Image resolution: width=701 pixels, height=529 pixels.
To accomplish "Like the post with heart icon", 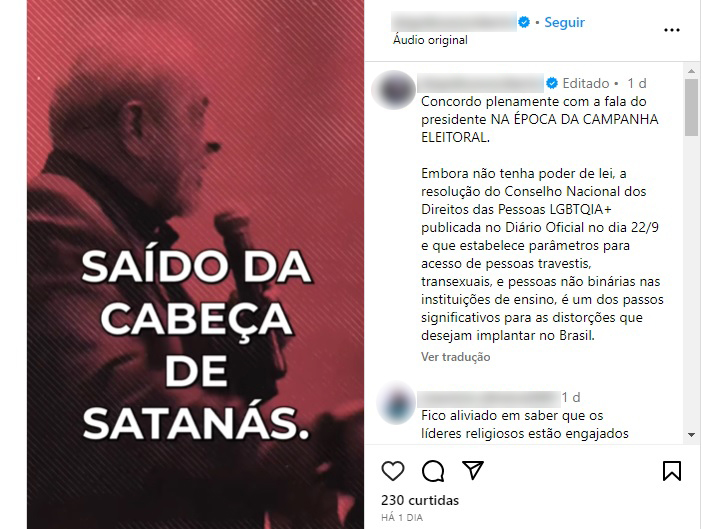I will (393, 471).
